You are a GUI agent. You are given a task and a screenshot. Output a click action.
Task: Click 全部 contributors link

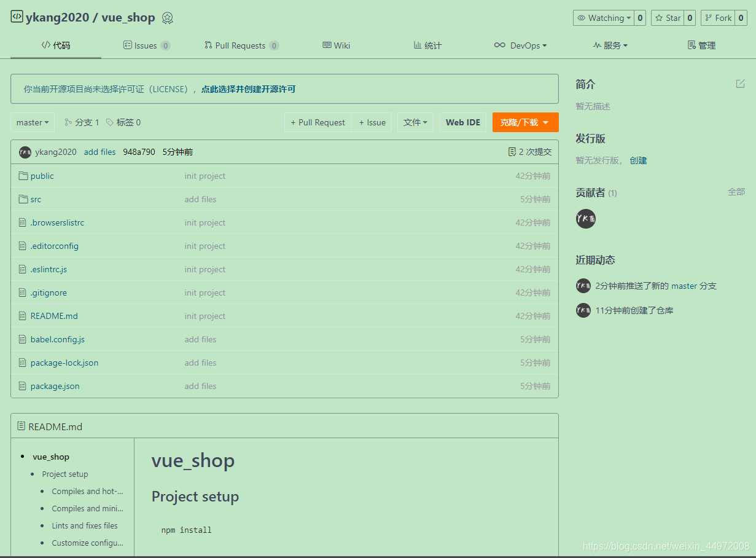(736, 192)
